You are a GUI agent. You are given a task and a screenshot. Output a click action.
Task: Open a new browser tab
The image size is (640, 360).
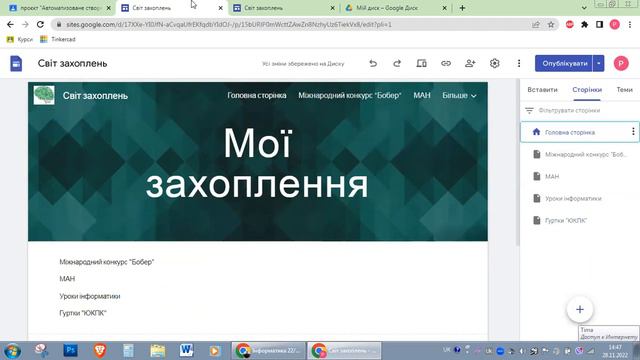[462, 8]
